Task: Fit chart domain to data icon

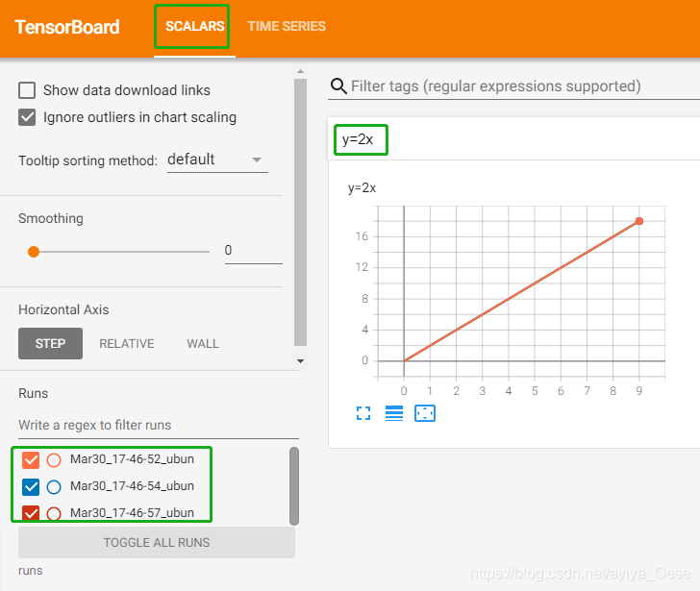Action: (x=425, y=413)
